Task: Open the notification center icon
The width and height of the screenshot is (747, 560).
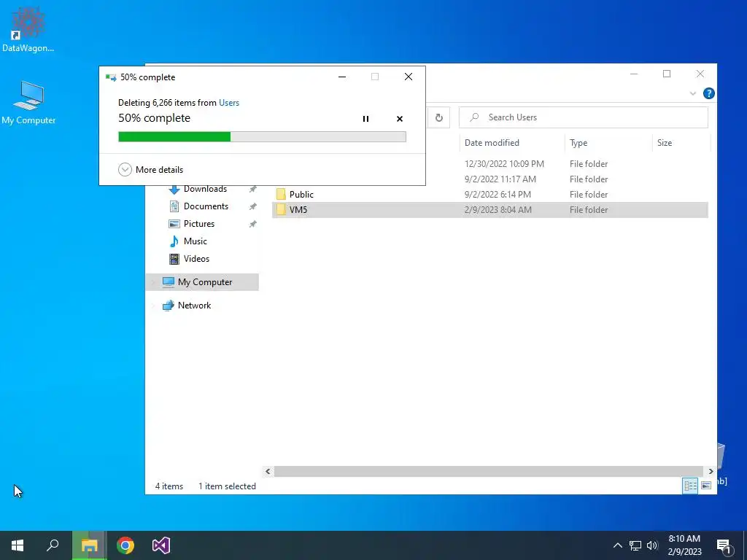Action: 724,545
